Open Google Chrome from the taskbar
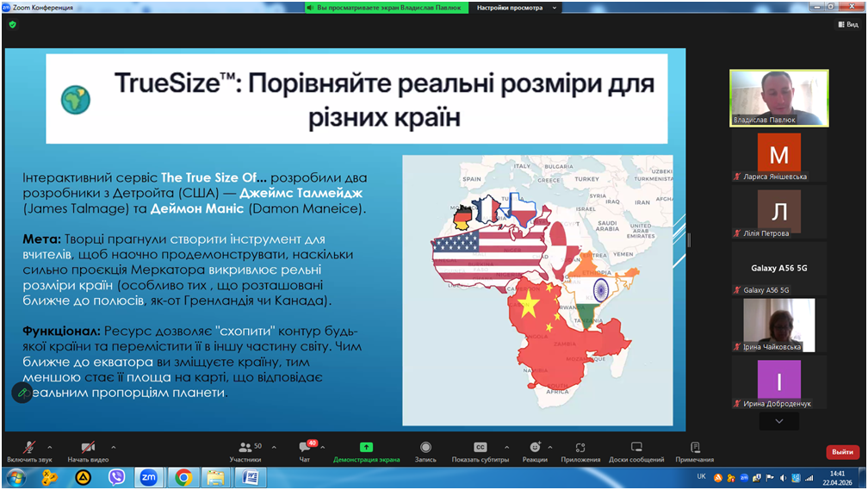This screenshot has height=490, width=868. tap(183, 478)
